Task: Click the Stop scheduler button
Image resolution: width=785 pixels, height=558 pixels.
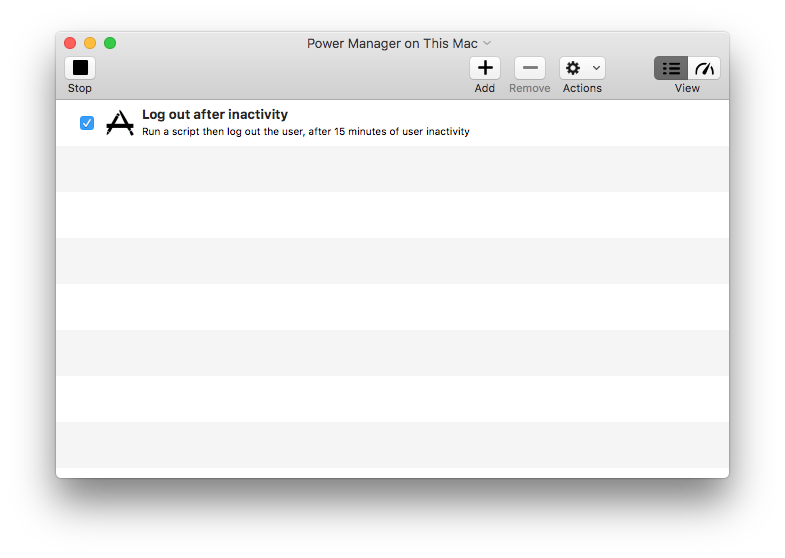Action: [x=80, y=68]
